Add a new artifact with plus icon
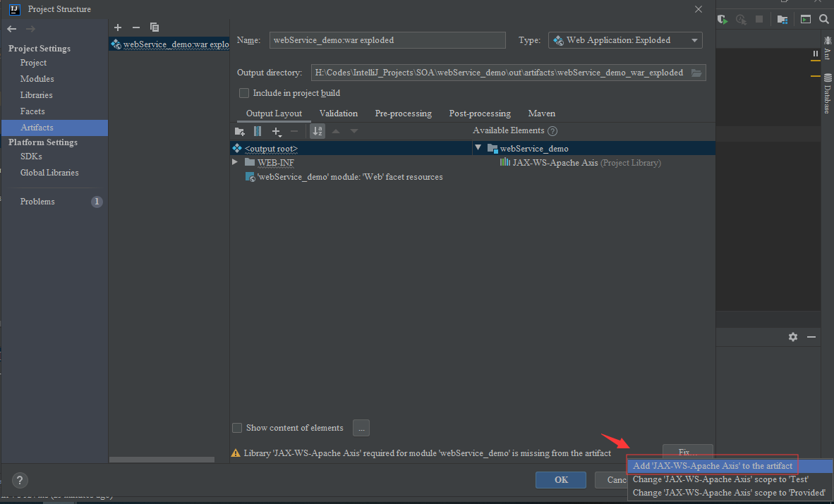The width and height of the screenshot is (834, 504). click(x=118, y=27)
